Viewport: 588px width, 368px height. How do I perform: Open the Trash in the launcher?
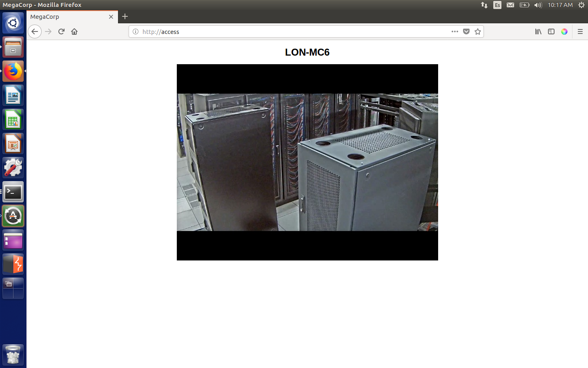point(13,355)
